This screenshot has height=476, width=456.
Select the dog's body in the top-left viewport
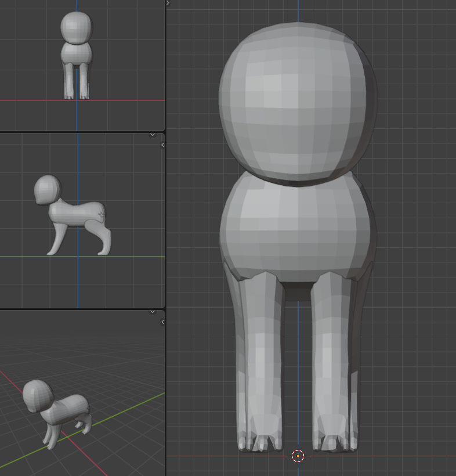point(76,53)
